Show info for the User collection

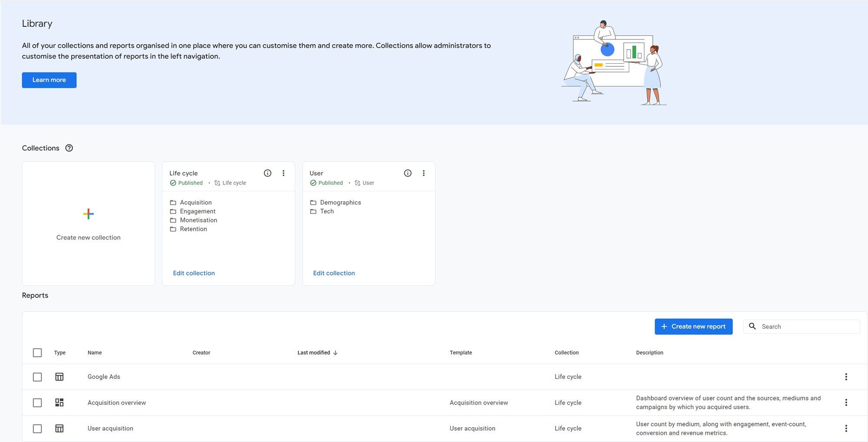pyautogui.click(x=408, y=173)
